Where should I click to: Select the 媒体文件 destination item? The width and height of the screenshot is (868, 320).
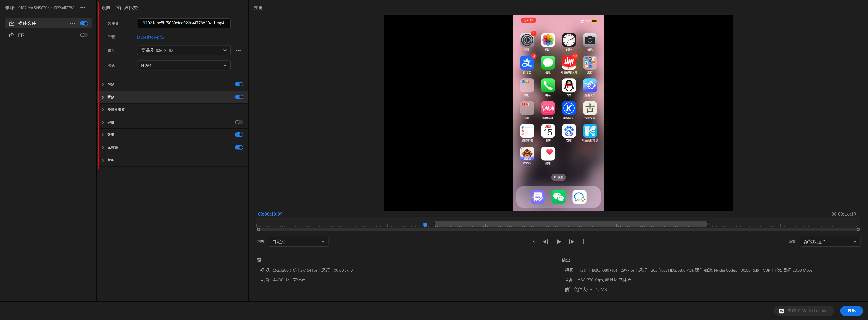pos(27,23)
